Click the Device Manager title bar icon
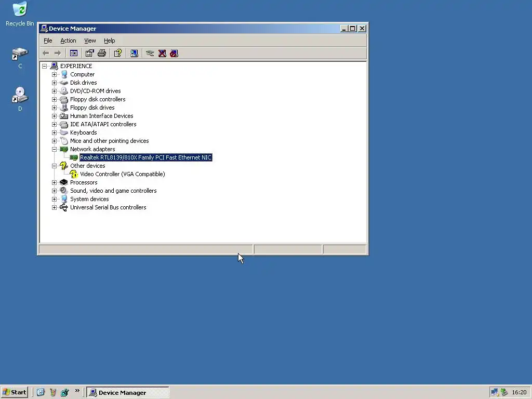The image size is (532, 399). 44,29
